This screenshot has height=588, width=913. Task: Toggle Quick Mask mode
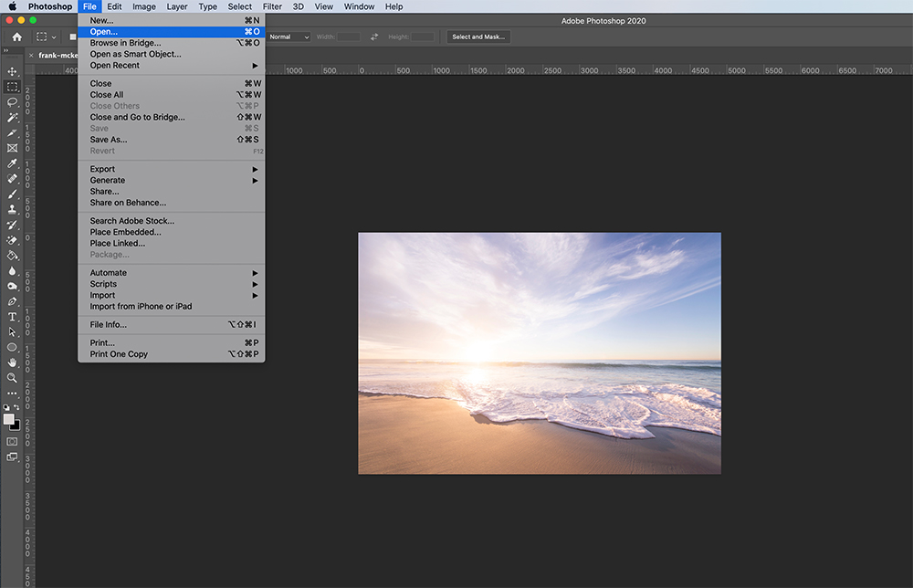click(x=12, y=440)
